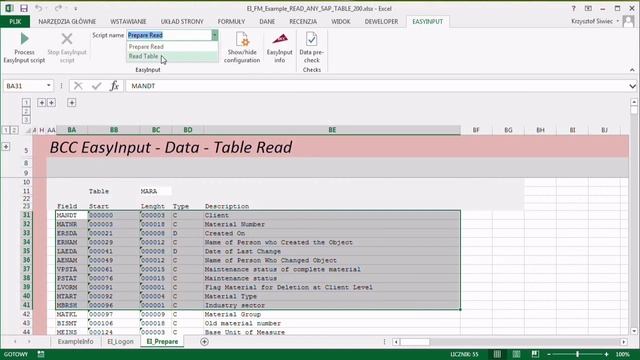Open Excel help question mark
This screenshot has width=640, height=360.
[573, 8]
